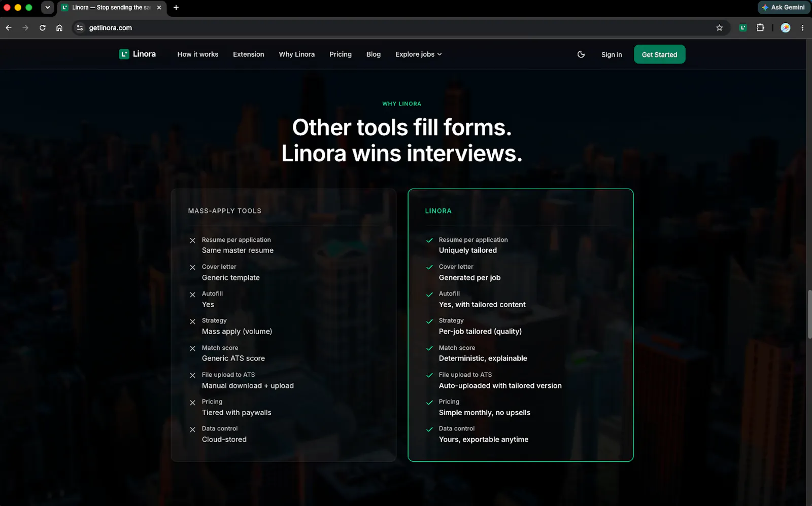Click checkmark beside Uniquely tailored
The width and height of the screenshot is (812, 506).
click(x=429, y=240)
